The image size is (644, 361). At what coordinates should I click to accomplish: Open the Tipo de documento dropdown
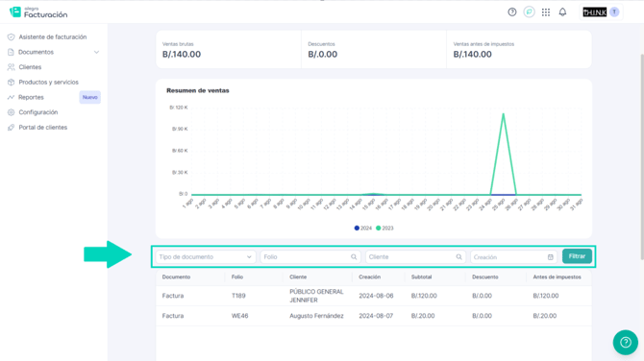(x=206, y=256)
